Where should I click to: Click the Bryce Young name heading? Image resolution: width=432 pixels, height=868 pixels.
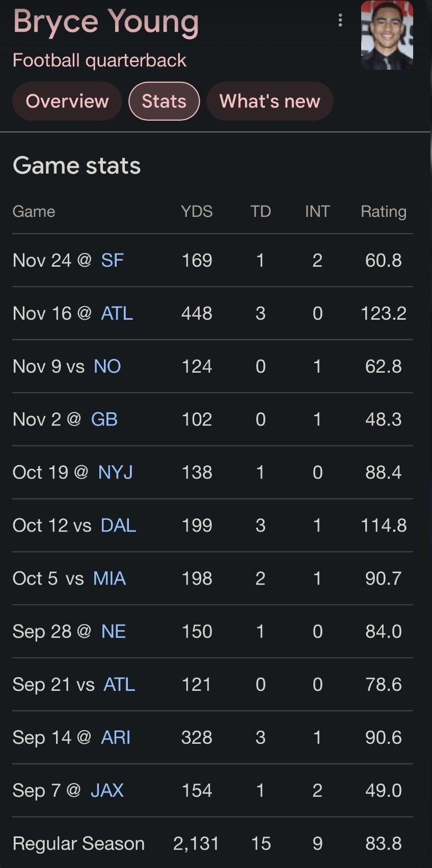(x=106, y=22)
